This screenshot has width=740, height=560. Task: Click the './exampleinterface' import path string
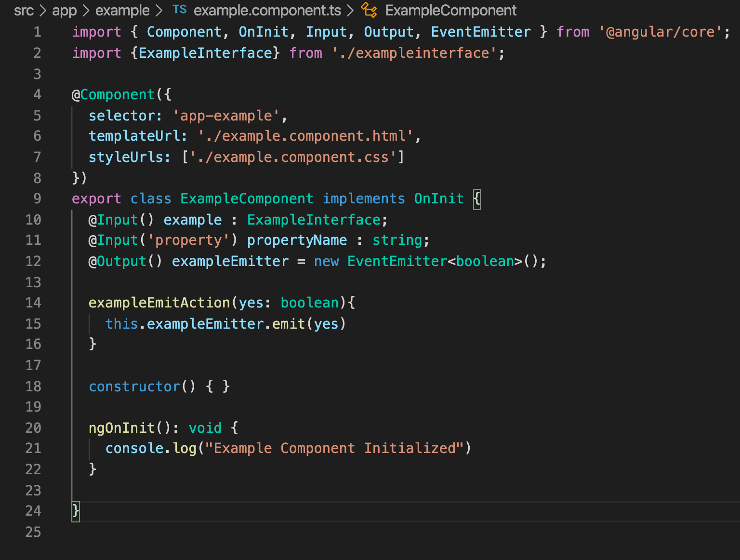pyautogui.click(x=415, y=53)
